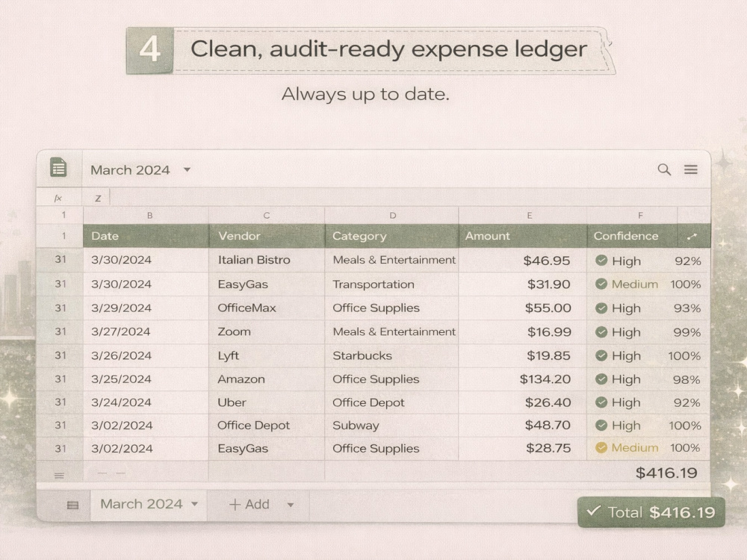Click the check icon for $48.70 row

(601, 426)
